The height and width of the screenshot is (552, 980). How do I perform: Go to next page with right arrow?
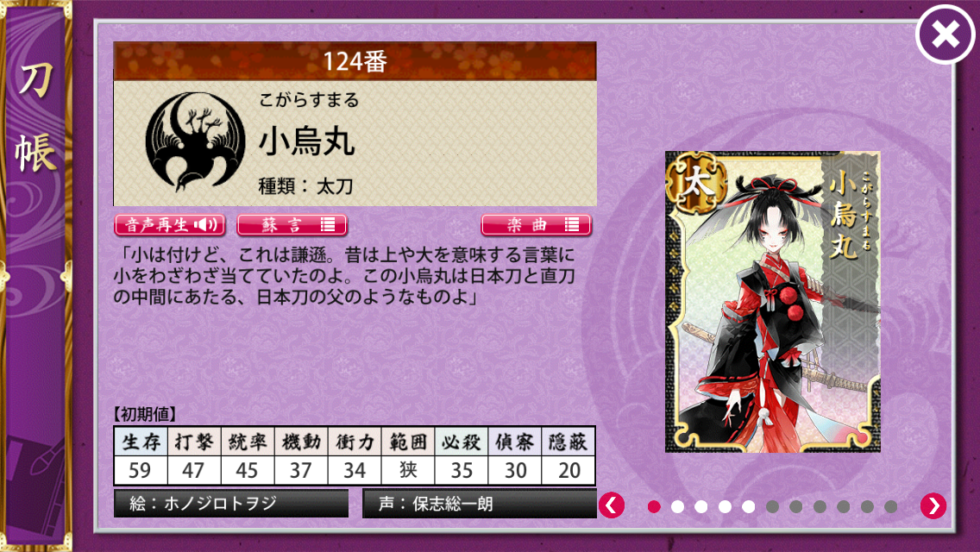tap(933, 505)
